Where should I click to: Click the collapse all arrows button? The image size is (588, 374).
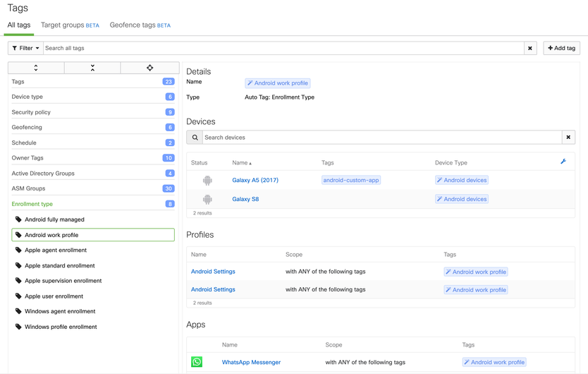(x=92, y=68)
